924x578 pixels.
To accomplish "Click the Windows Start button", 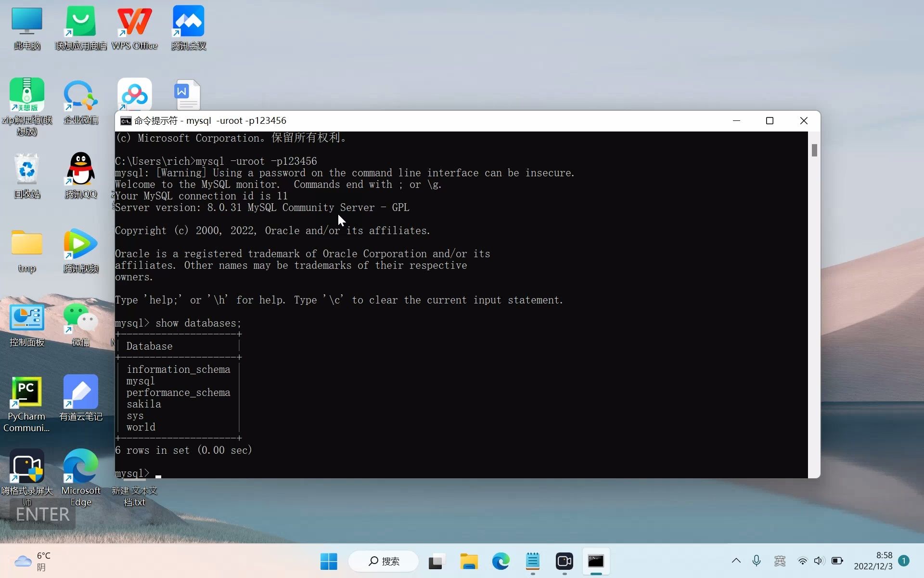I will [329, 561].
